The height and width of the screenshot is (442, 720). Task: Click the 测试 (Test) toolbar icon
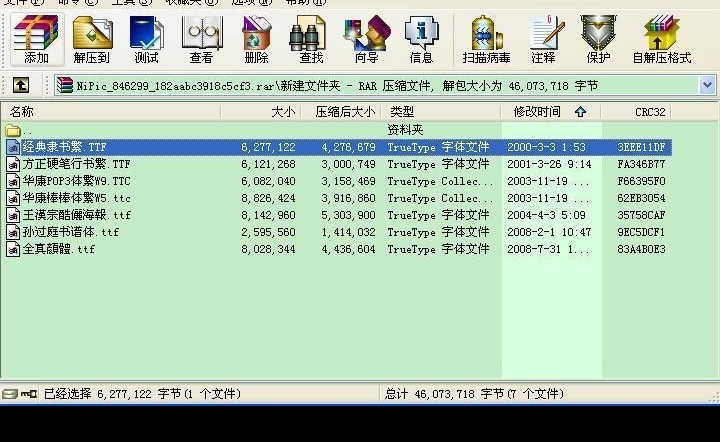pyautogui.click(x=146, y=39)
